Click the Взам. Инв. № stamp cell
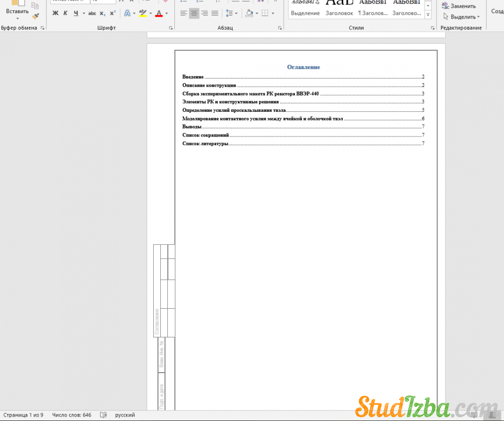Viewport: 504px width, 421px height. [x=161, y=354]
